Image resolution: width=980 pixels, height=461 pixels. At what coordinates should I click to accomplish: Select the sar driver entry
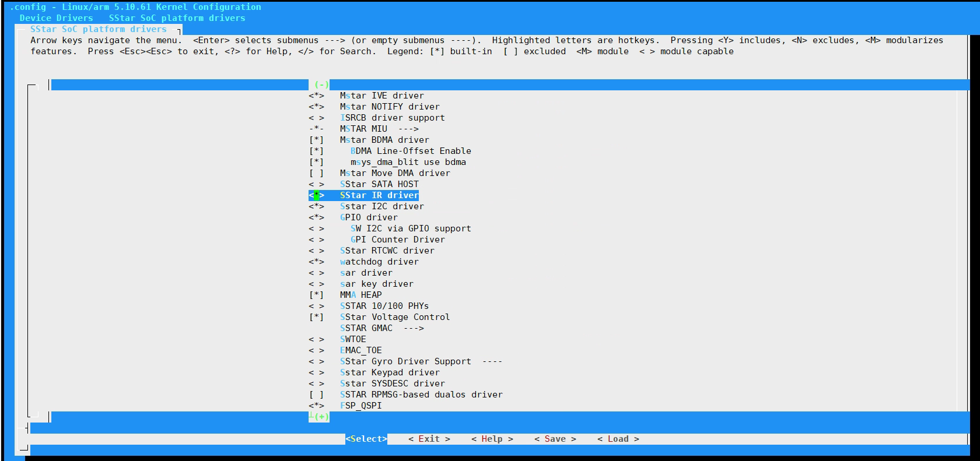[366, 273]
